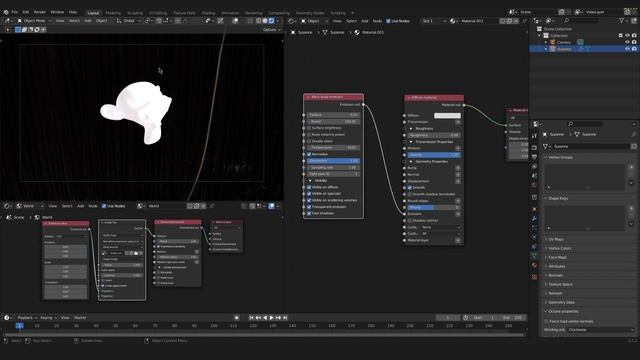The image size is (640, 360).
Task: Toggle Shadow catcher checkbox
Action: [x=409, y=220]
